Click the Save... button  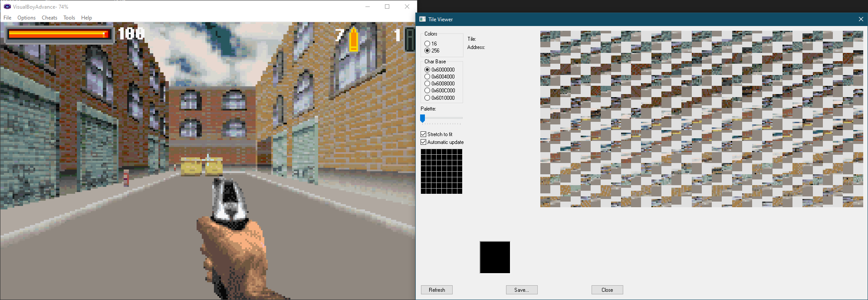click(522, 290)
